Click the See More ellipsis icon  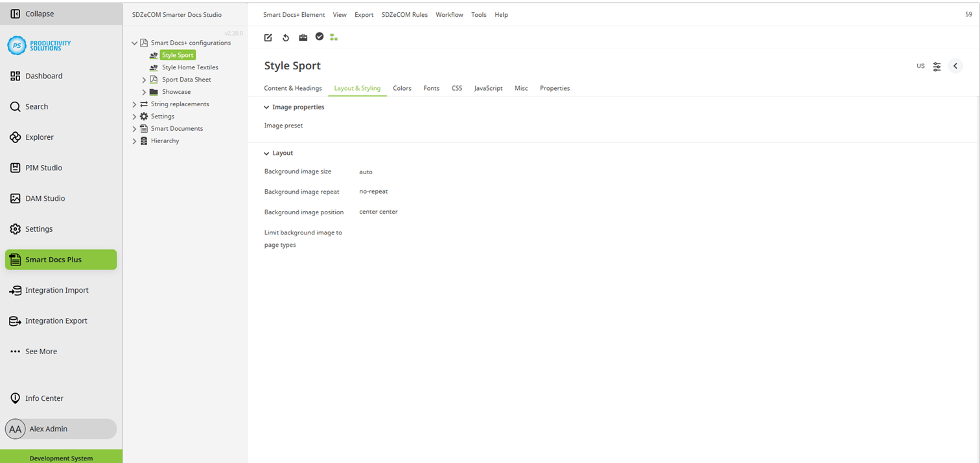[x=16, y=352]
